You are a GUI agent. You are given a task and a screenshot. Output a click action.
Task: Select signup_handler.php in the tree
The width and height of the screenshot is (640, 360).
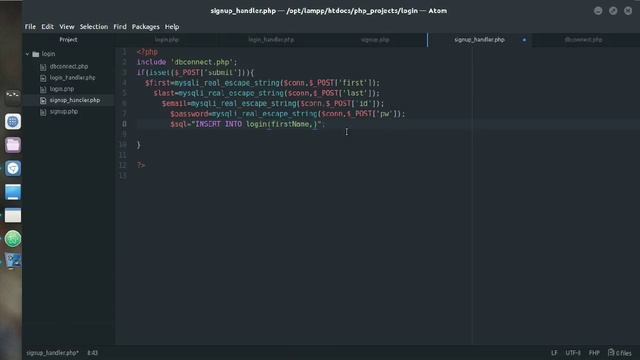(x=75, y=100)
